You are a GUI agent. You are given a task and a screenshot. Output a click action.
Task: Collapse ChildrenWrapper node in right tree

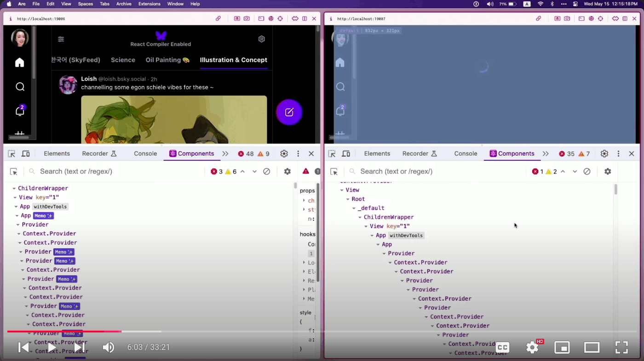[360, 217]
